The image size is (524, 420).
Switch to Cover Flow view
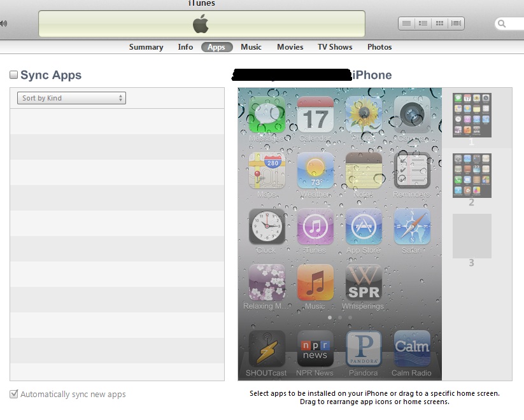point(456,24)
